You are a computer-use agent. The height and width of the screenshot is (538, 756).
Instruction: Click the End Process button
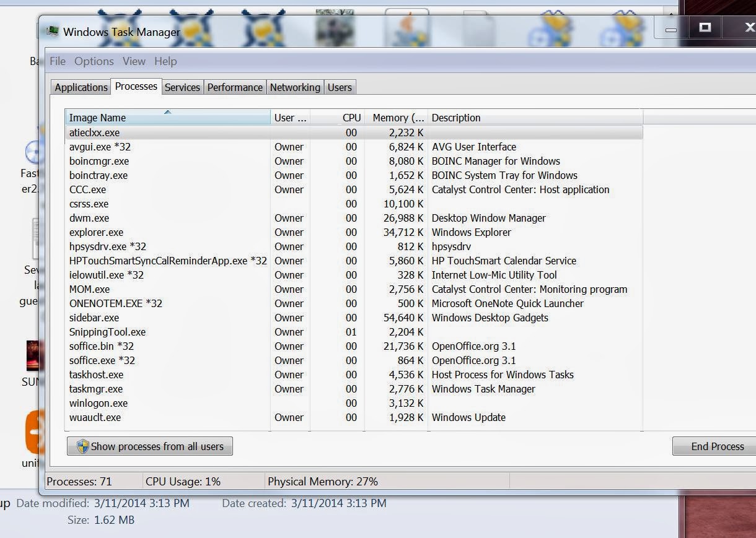pos(714,446)
